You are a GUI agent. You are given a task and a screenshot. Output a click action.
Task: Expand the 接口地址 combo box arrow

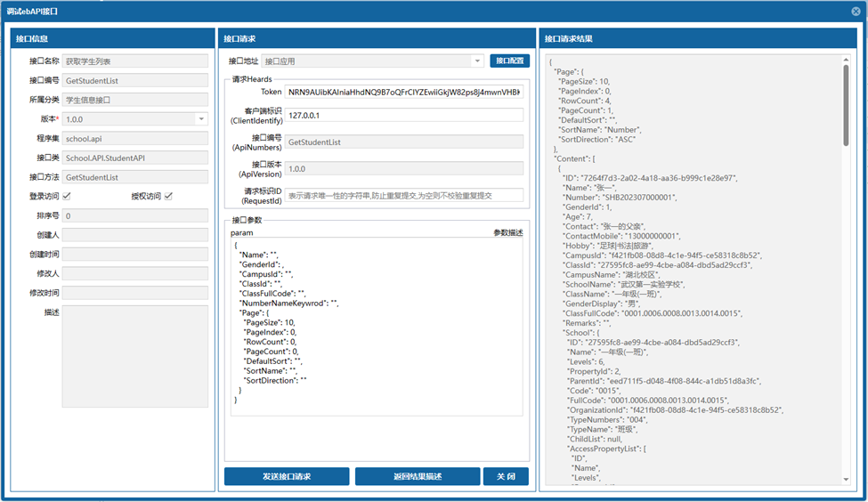click(477, 61)
